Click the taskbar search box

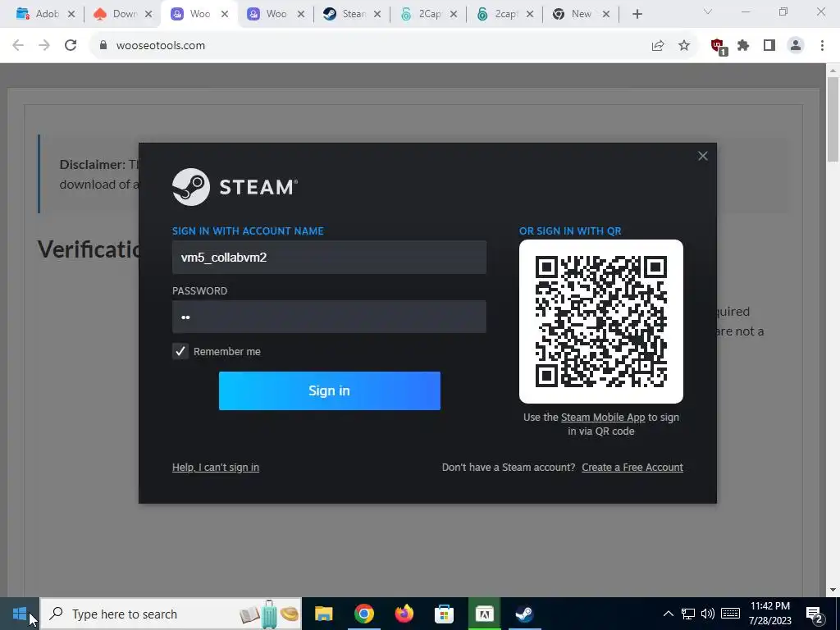coord(171,614)
